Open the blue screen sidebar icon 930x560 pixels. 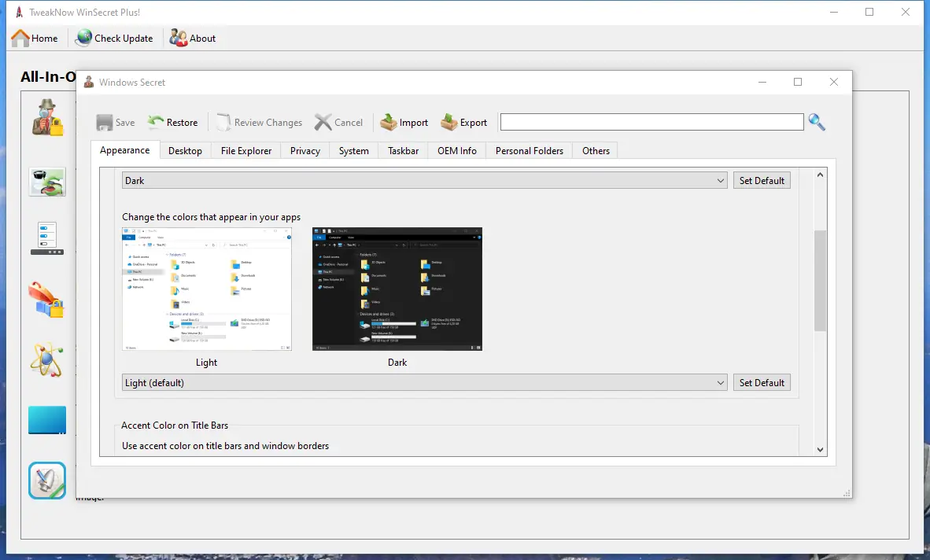tap(47, 420)
